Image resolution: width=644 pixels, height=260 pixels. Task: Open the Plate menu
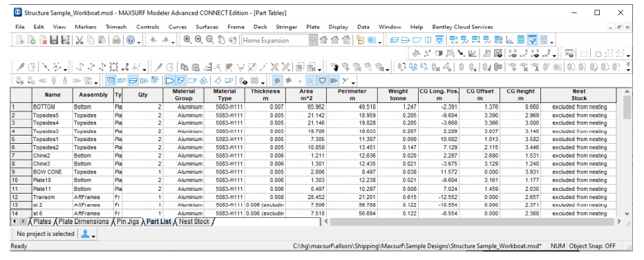click(313, 27)
